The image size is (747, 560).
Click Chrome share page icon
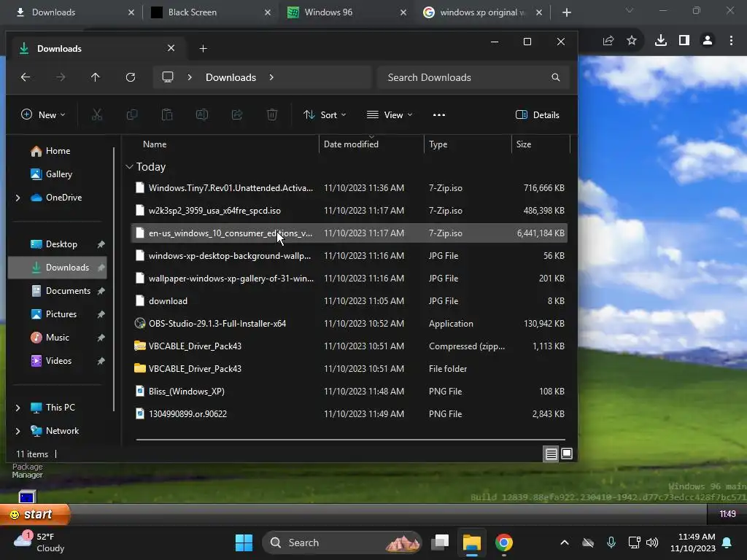point(608,41)
